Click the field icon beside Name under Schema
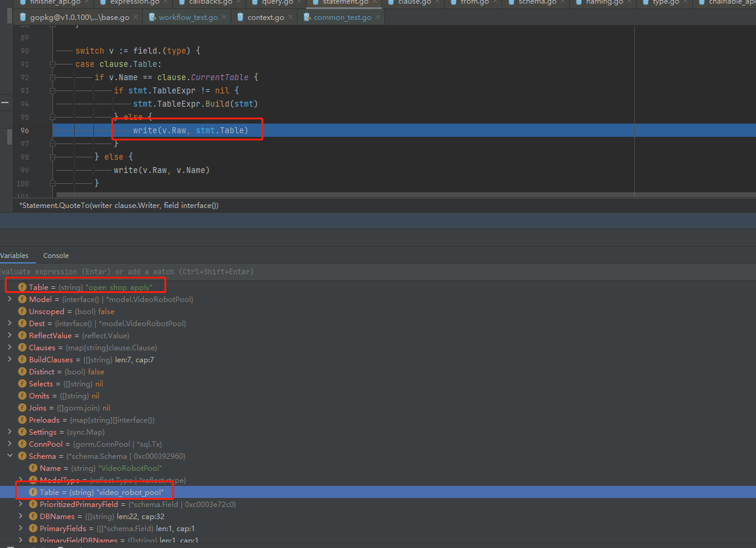Screen dimensions: 756x548 [x=33, y=468]
